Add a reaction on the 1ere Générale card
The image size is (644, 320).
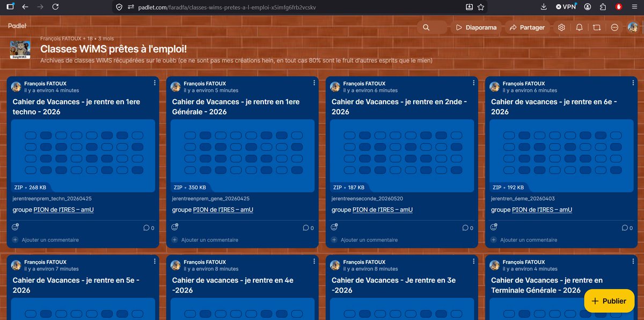pyautogui.click(x=174, y=227)
